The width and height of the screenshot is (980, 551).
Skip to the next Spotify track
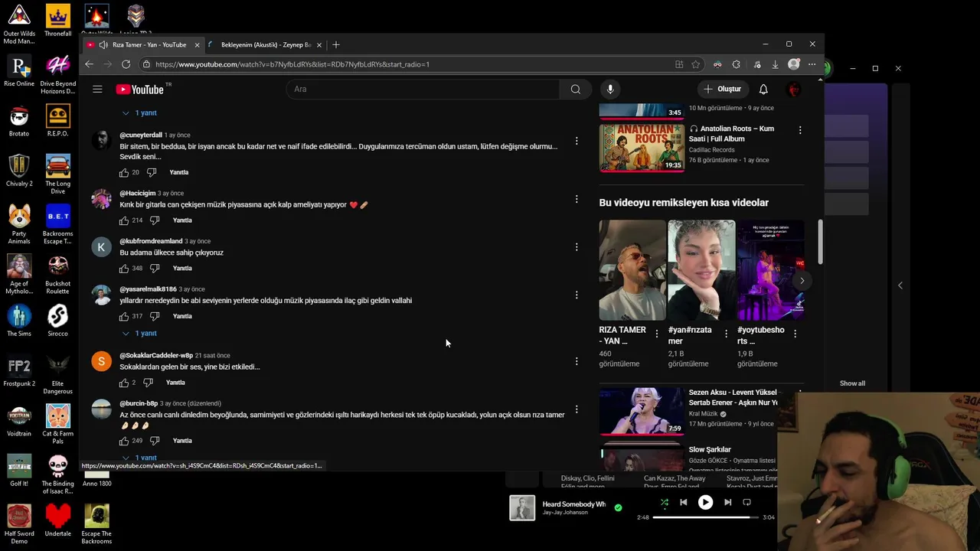coord(727,503)
